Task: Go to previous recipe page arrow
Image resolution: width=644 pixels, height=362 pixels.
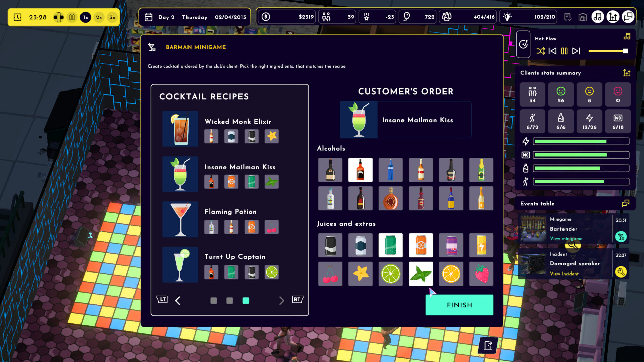Action: pos(178,300)
